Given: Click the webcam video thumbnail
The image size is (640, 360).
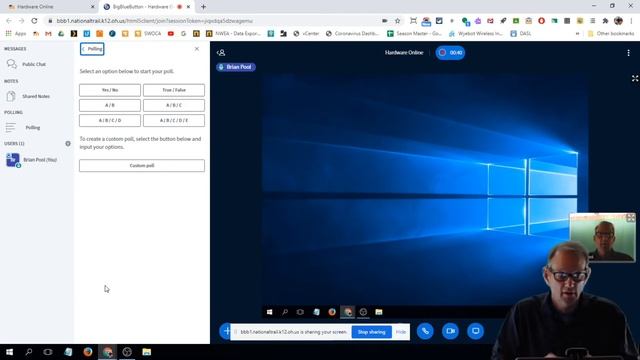Looking at the screenshot, I should [602, 237].
